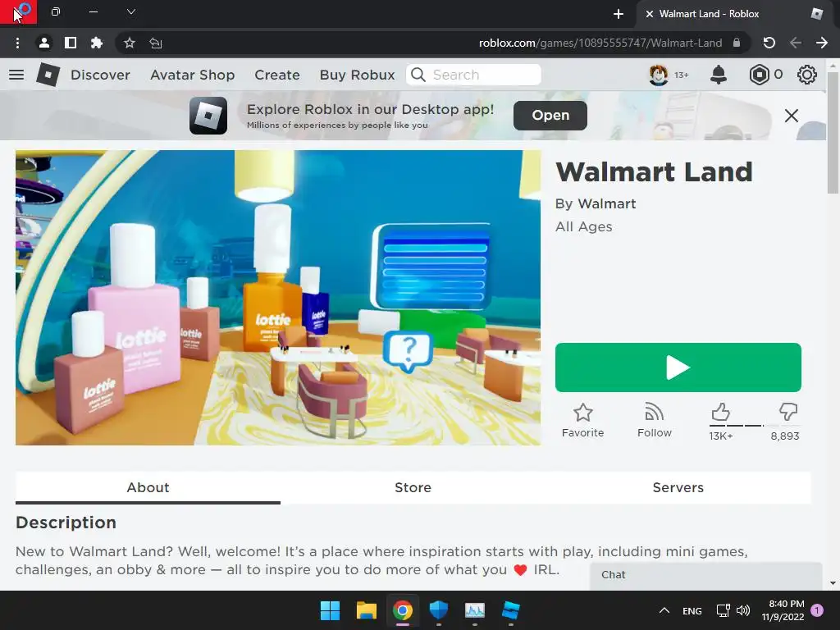Click the Description heading
Screen dimensions: 840x630
[66, 523]
